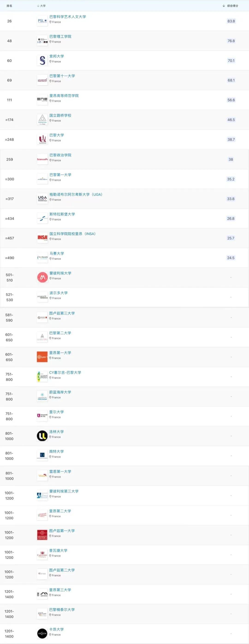
Task: Open 巴黎科学艺术人文大学 link
Action: [x=68, y=17]
